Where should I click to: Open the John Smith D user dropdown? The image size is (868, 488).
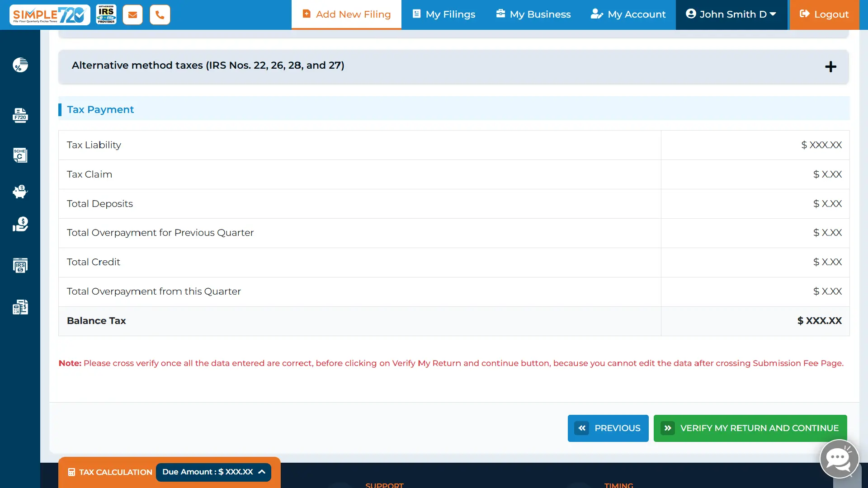[x=731, y=14]
